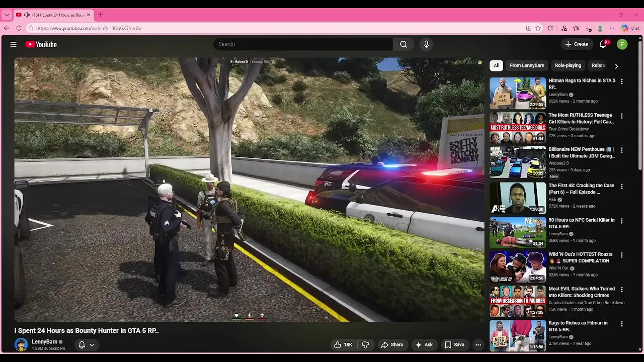Open 50 Hours NPC Serial Killer thumbnail

click(518, 232)
